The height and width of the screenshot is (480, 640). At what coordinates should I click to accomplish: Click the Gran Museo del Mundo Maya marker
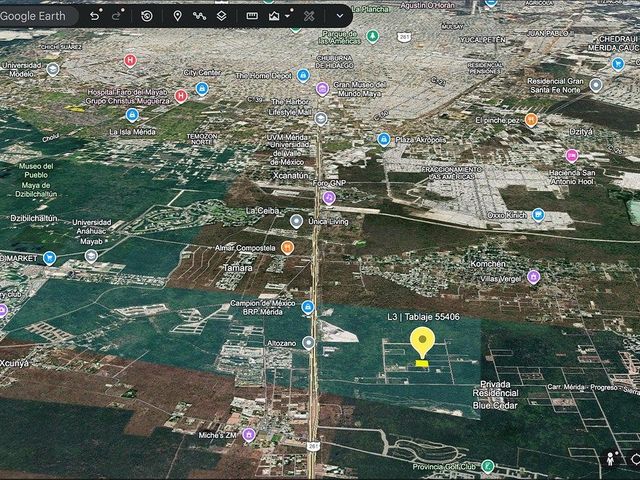tap(322, 89)
